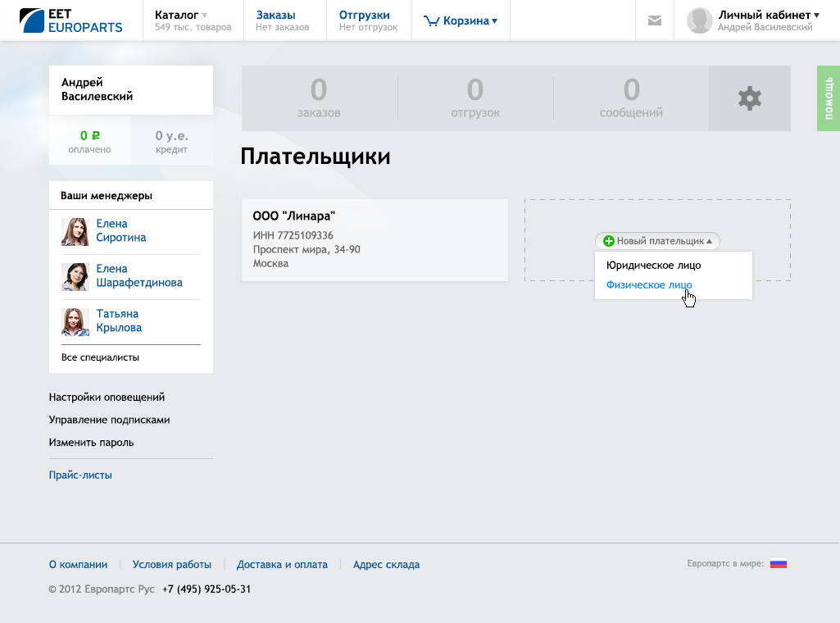Image resolution: width=840 pixels, height=623 pixels.
Task: Click the shopping cart icon
Action: coord(431,21)
